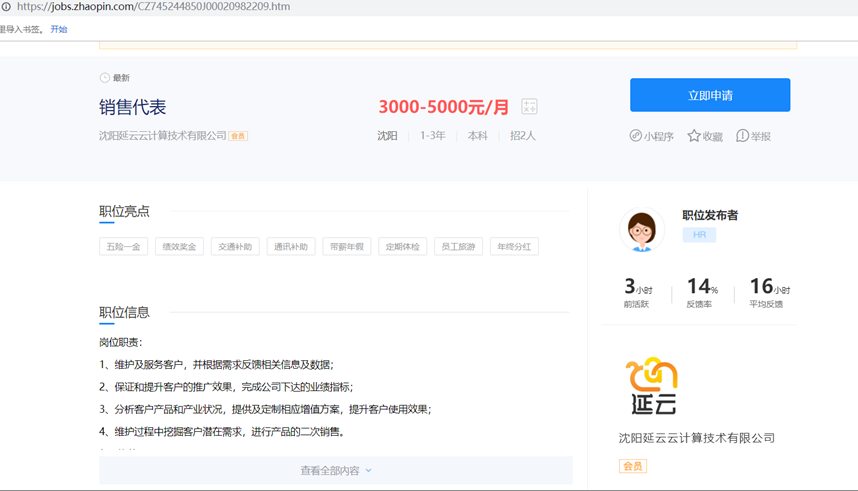Viewport: 858px width, 491px height.
Task: Open the 小程序 mini-program icon
Action: tap(635, 136)
